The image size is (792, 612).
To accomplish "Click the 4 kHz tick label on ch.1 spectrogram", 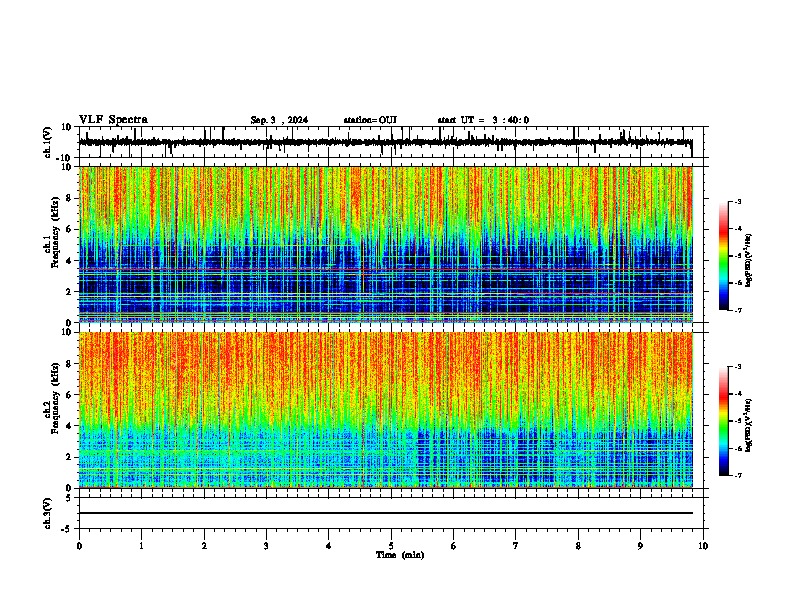I will (x=70, y=261).
